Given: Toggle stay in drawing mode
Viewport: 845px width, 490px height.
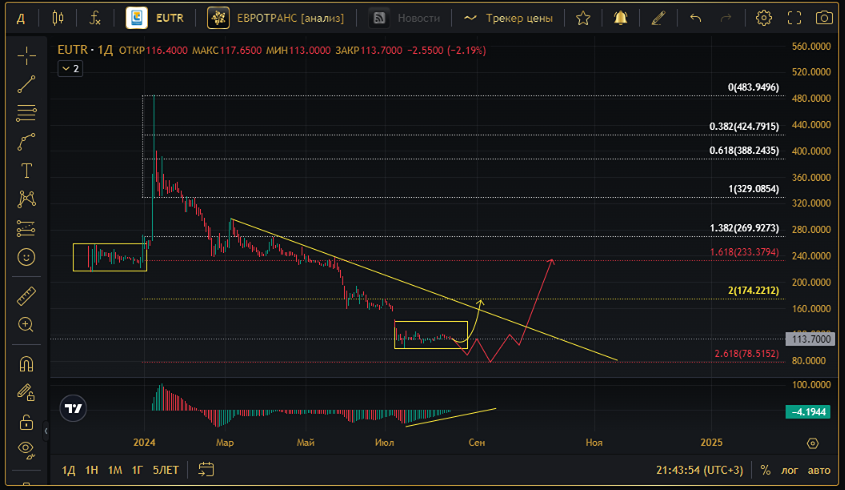Looking at the screenshot, I should (x=26, y=392).
